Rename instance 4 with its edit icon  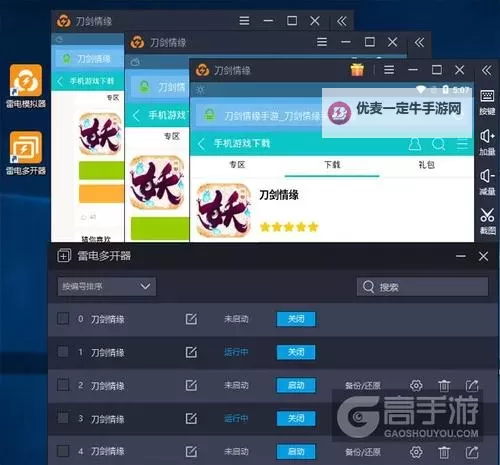[191, 452]
